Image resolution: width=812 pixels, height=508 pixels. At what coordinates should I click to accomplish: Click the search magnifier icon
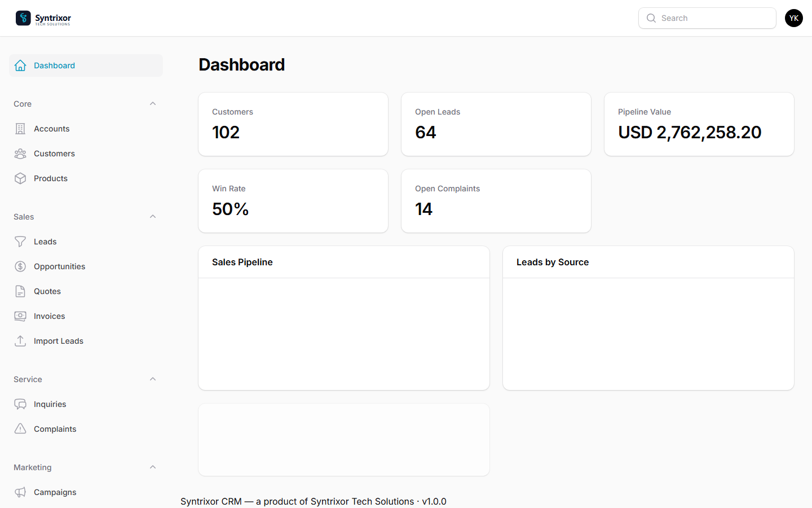click(x=651, y=18)
